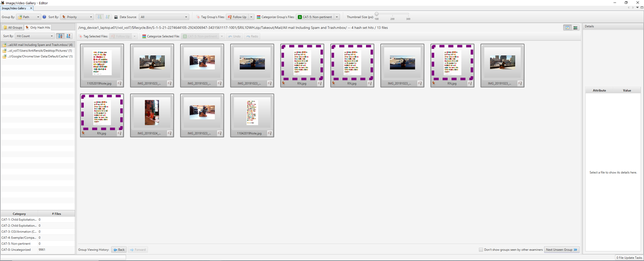The height and width of the screenshot is (261, 644).
Task: Switch to tile thumbnail view mode
Action: pos(567,27)
